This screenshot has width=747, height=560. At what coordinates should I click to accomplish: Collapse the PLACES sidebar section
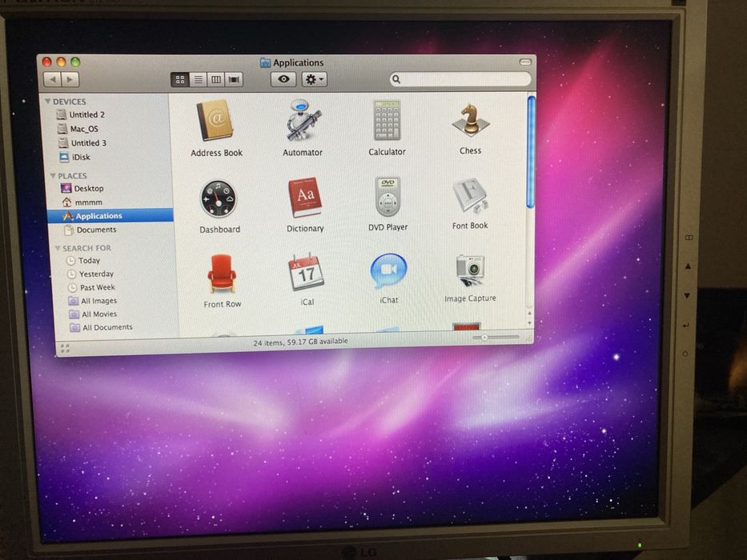[53, 176]
